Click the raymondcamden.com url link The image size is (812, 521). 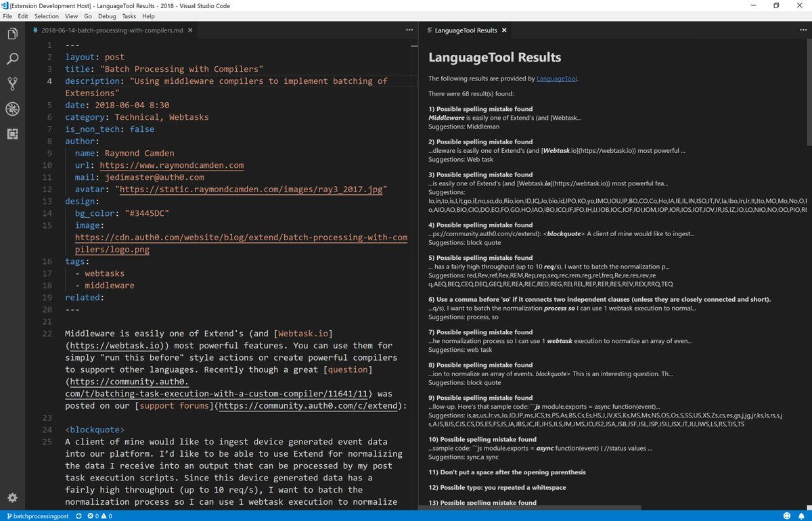tap(172, 165)
